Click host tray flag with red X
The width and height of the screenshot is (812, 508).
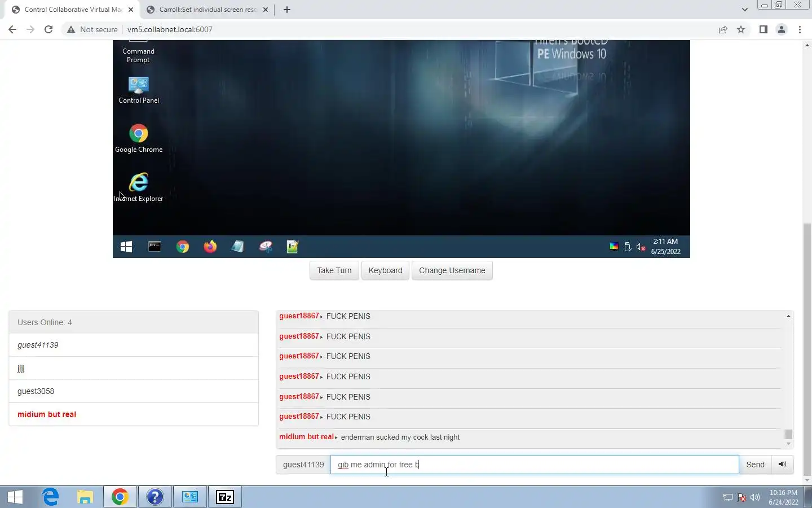click(x=742, y=497)
